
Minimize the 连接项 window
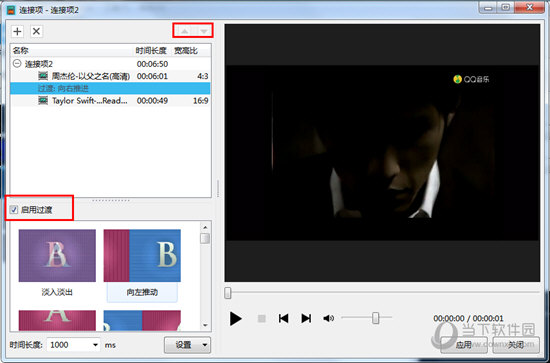click(x=489, y=7)
